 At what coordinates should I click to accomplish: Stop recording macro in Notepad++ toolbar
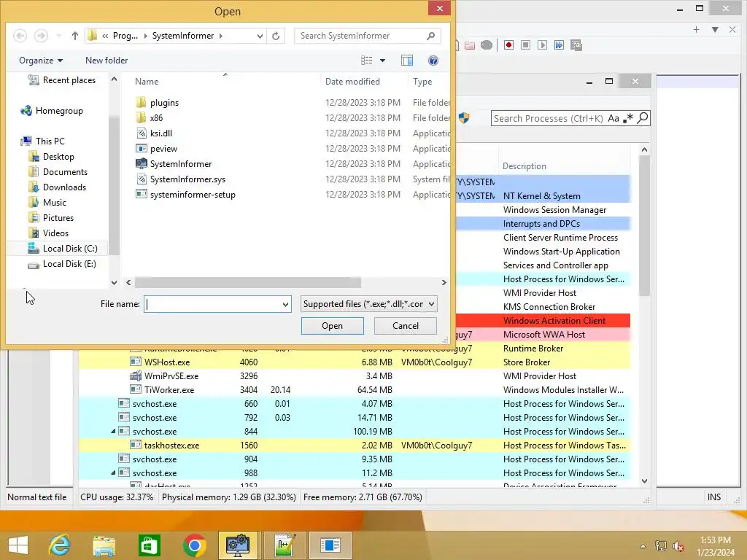point(525,45)
